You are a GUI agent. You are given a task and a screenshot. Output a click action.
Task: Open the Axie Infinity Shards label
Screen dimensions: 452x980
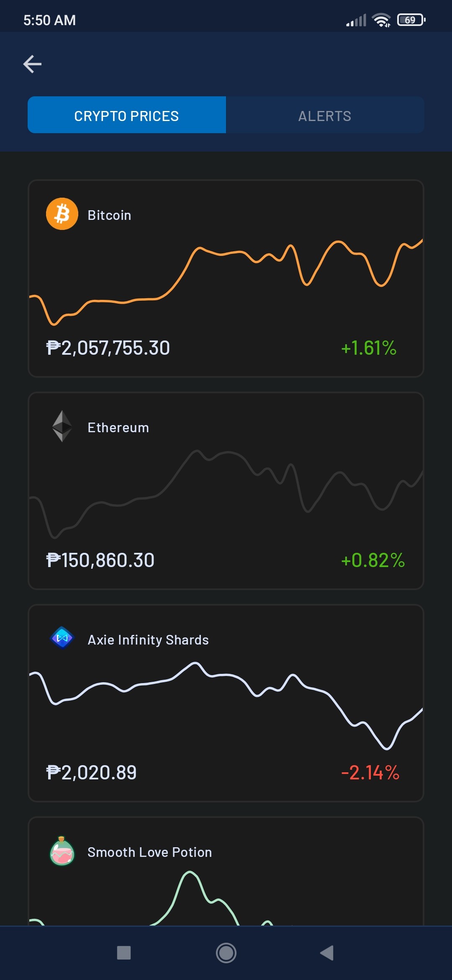pos(148,640)
